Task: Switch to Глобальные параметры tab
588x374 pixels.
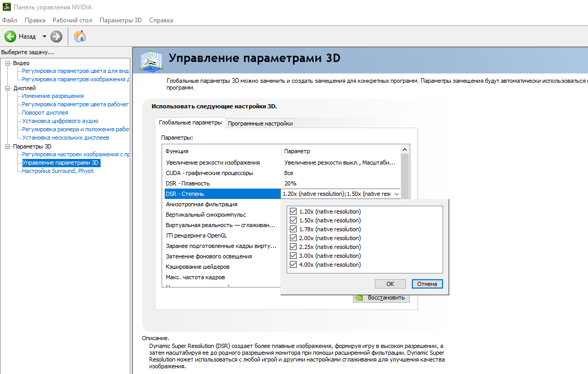Action: tap(190, 122)
